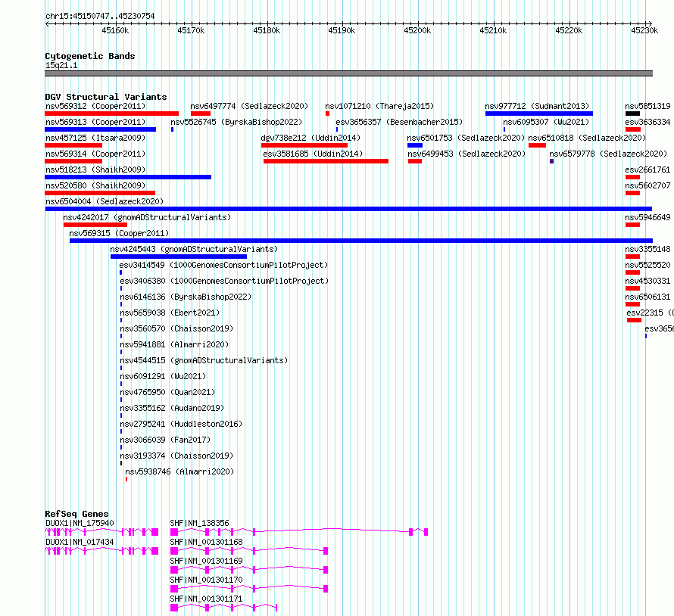Click nsv3560570 (Chaisson2019) label

point(176,328)
